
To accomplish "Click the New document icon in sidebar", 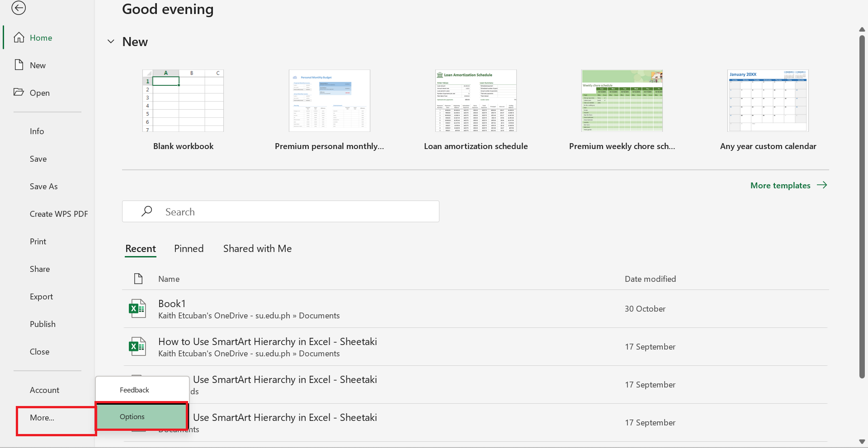I will tap(19, 65).
